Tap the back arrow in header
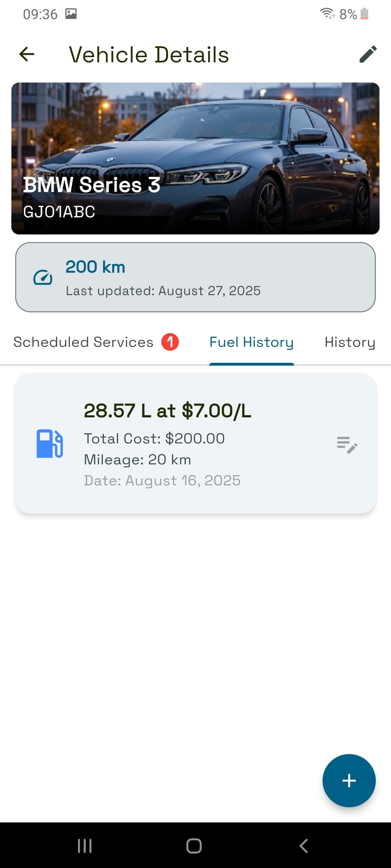 tap(27, 55)
